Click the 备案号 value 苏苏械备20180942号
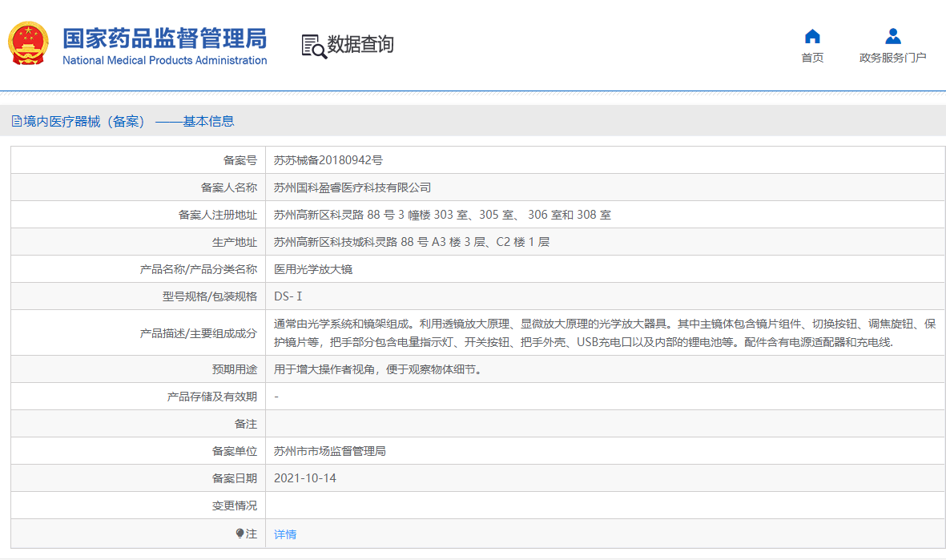 pos(328,160)
